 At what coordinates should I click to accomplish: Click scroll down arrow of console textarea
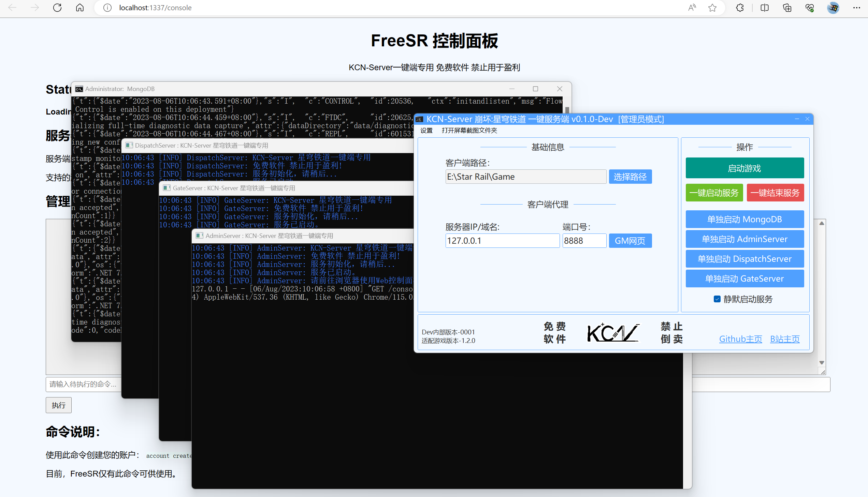coord(822,362)
